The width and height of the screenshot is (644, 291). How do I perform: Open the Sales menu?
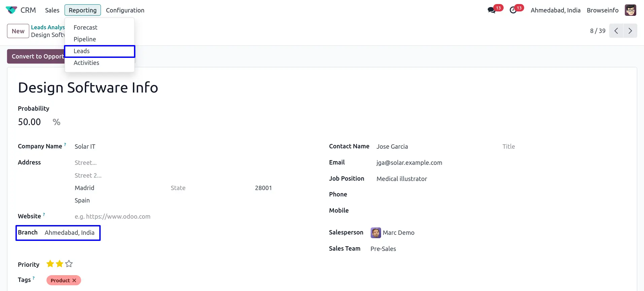pos(52,10)
